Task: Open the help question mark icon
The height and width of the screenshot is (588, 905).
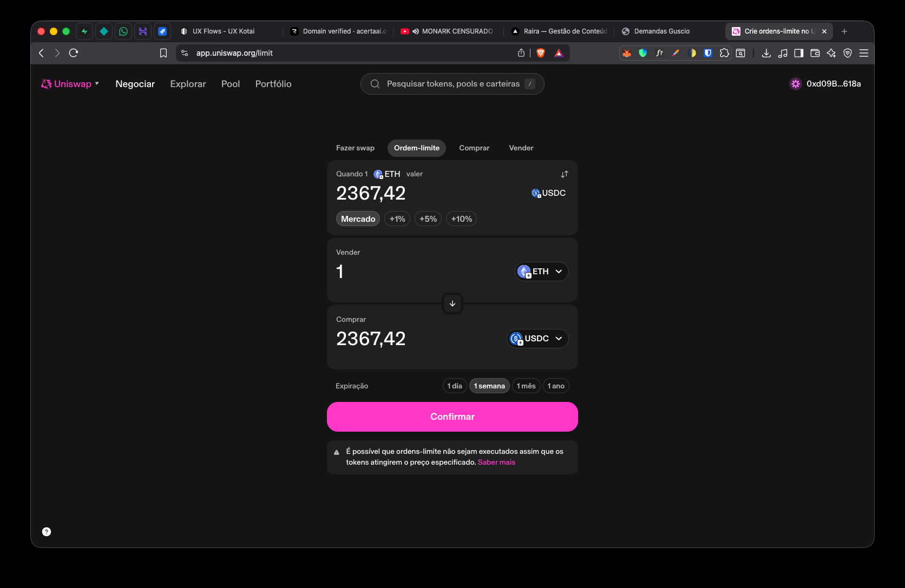Action: pos(47,532)
